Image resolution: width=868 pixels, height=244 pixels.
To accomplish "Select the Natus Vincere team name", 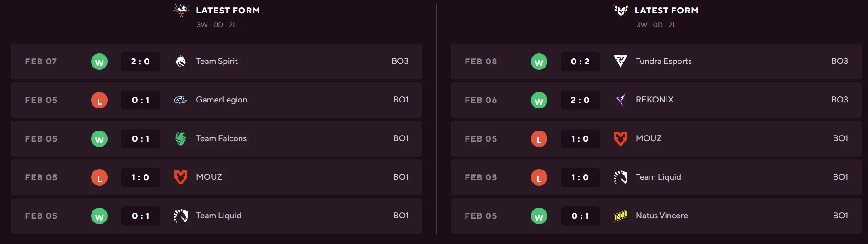I will pyautogui.click(x=661, y=216).
